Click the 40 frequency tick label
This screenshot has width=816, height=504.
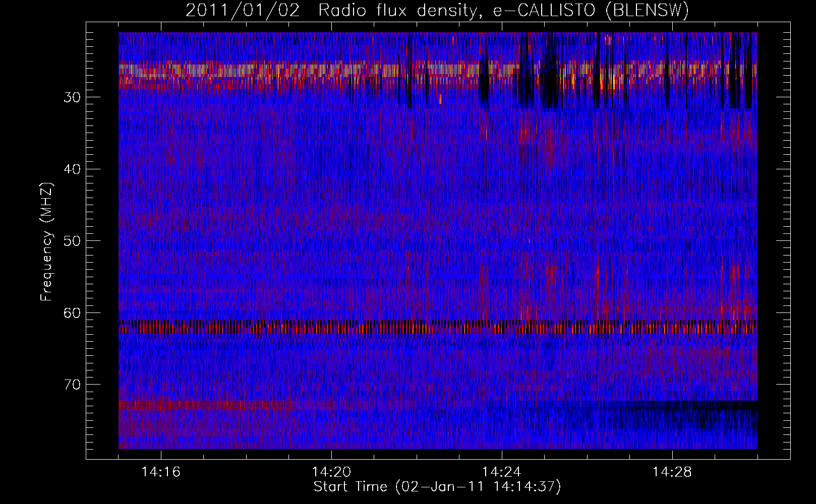click(x=72, y=169)
